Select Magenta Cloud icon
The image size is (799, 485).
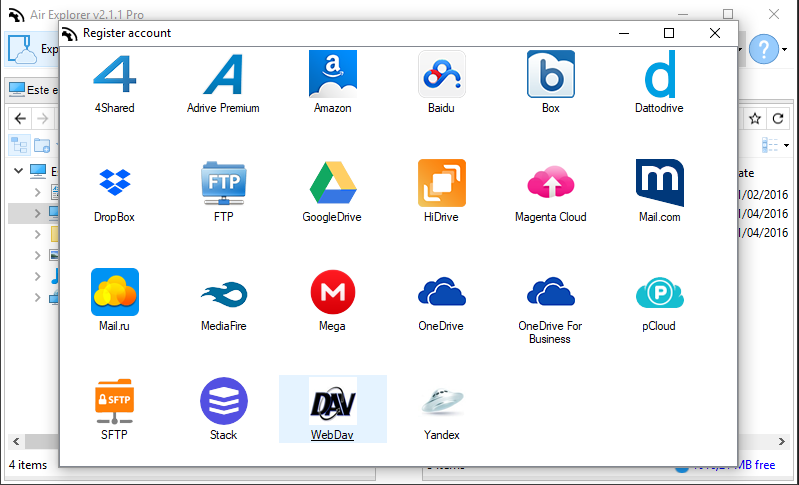pos(551,182)
